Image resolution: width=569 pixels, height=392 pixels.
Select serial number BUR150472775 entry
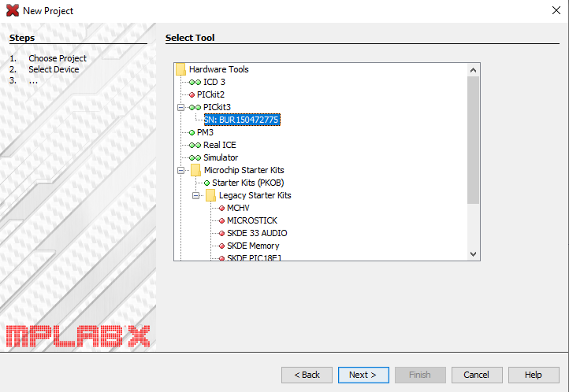click(x=241, y=120)
